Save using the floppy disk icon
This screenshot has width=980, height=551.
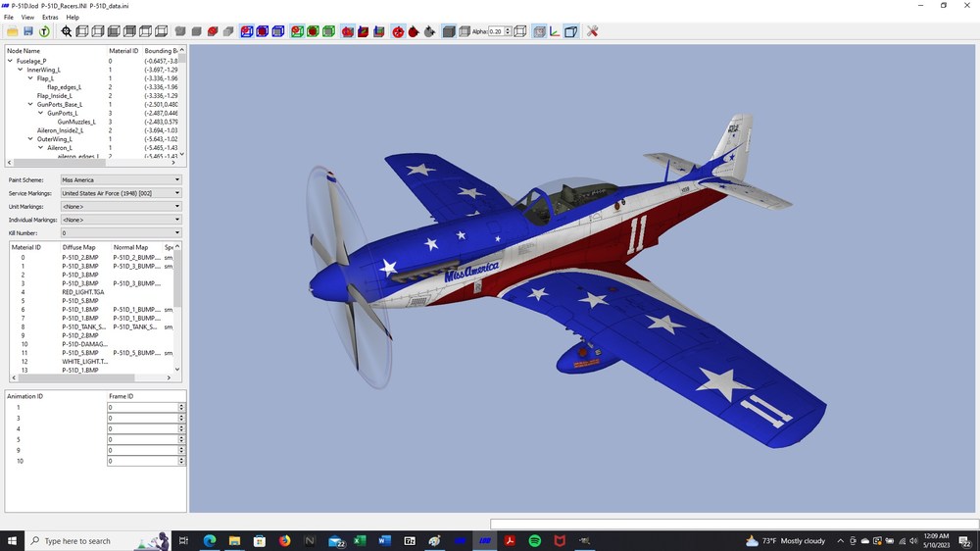(x=28, y=31)
